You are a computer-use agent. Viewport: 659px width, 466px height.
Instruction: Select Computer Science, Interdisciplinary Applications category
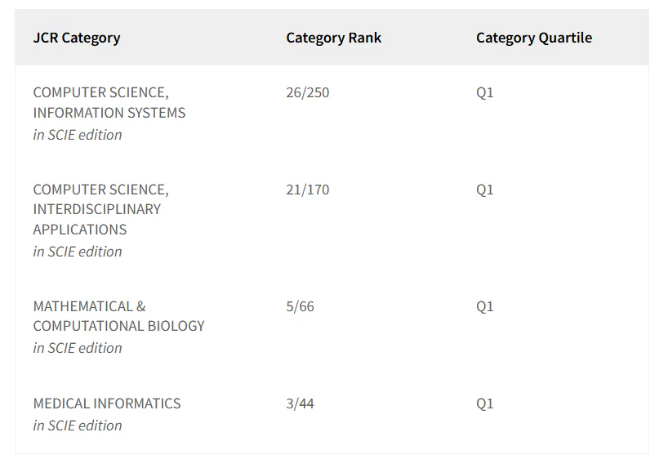coord(101,209)
